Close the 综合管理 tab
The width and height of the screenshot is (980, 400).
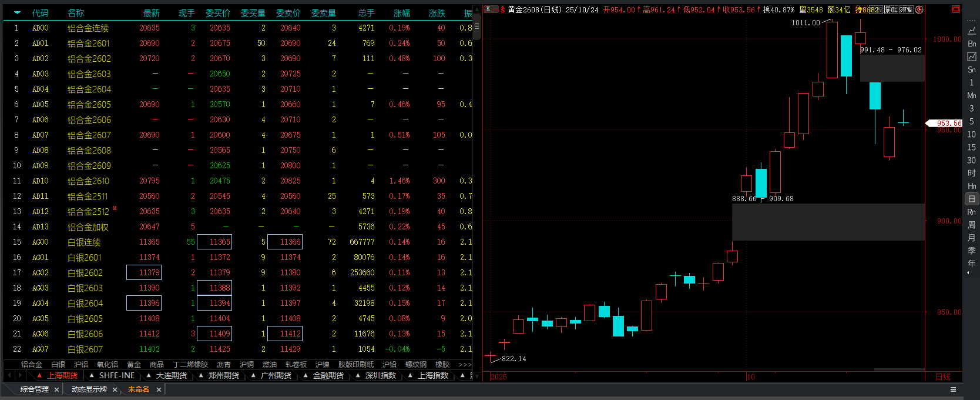(x=56, y=389)
